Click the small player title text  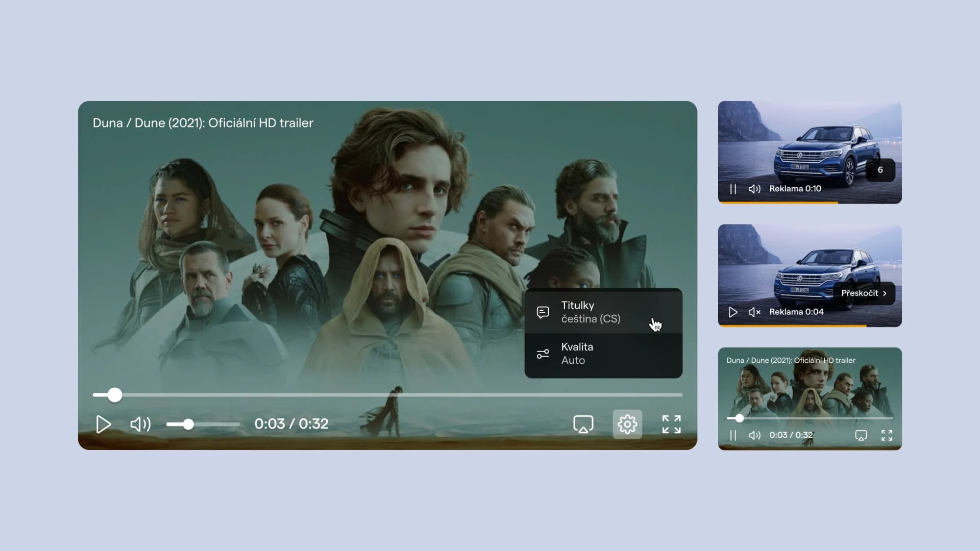pyautogui.click(x=791, y=360)
